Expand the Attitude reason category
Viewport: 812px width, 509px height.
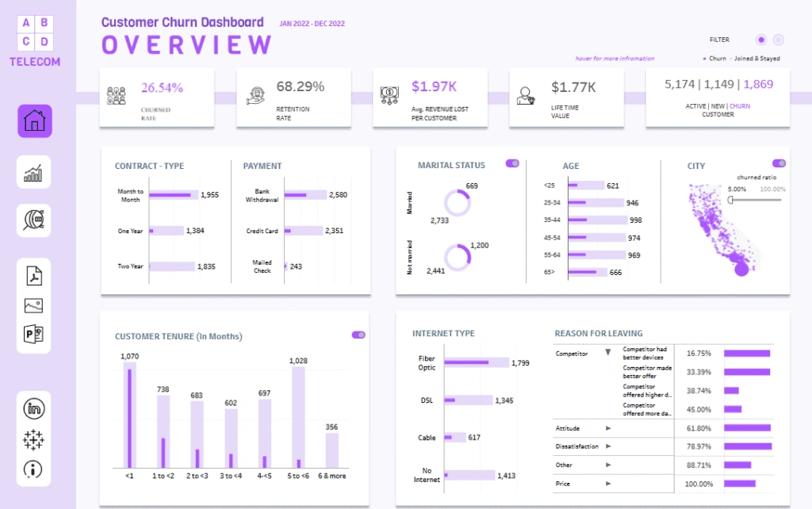pos(608,428)
